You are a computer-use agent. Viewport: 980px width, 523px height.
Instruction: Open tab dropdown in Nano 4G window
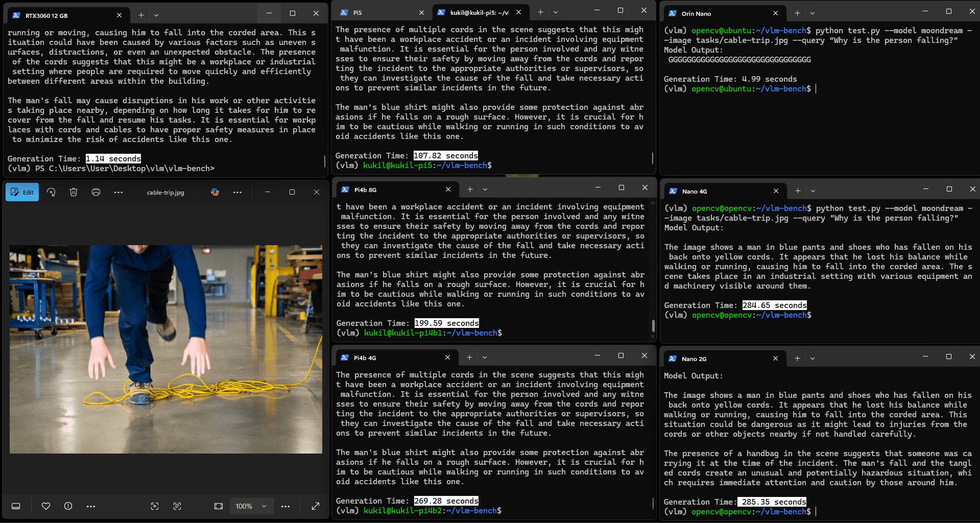813,191
